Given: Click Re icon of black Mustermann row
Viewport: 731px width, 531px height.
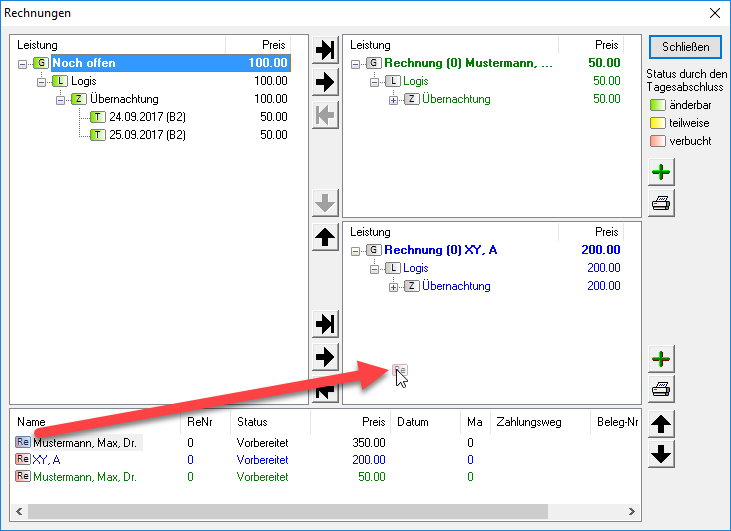Looking at the screenshot, I should pos(23,442).
